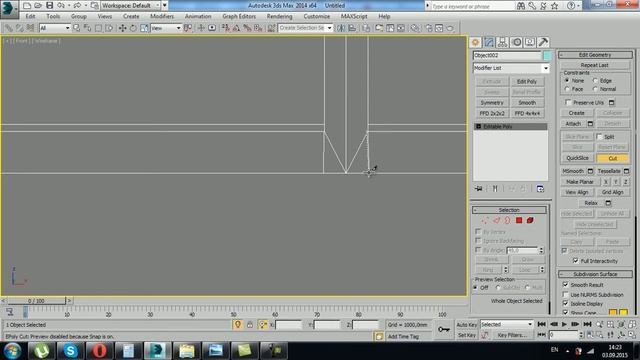640x360 pixels.
Task: Open the Create command panel tab
Action: (476, 42)
